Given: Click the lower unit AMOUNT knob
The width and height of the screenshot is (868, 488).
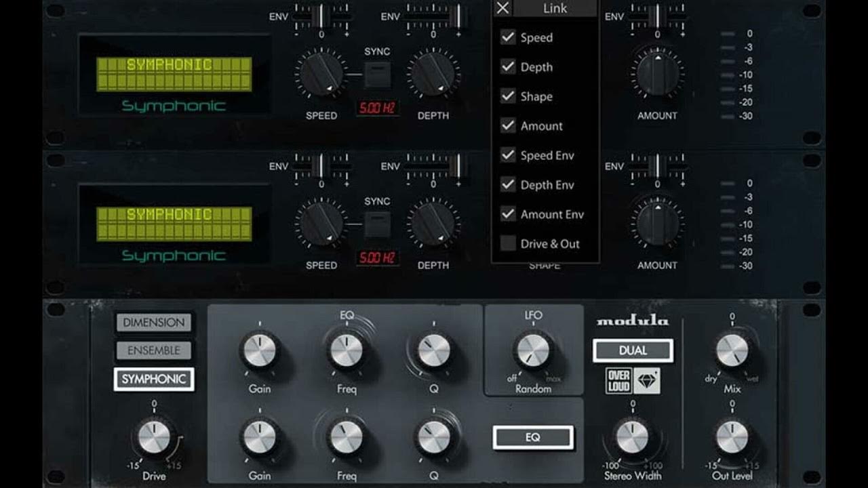Looking at the screenshot, I should click(x=656, y=222).
